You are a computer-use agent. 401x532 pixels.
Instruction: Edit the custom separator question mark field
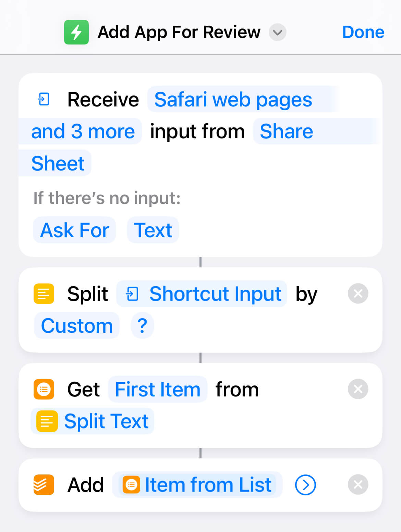(142, 326)
